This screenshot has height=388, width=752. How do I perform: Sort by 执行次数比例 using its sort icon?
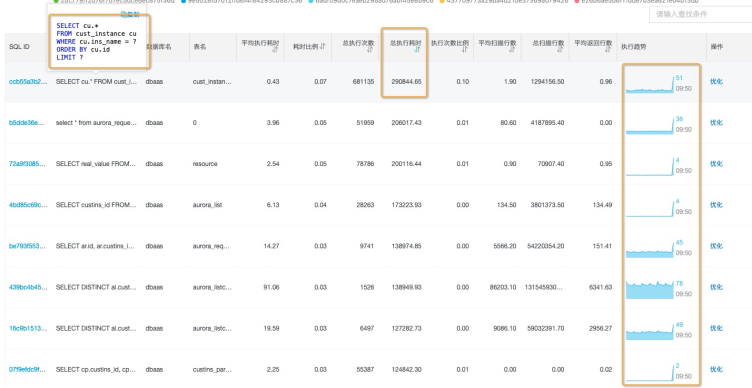tap(465, 50)
